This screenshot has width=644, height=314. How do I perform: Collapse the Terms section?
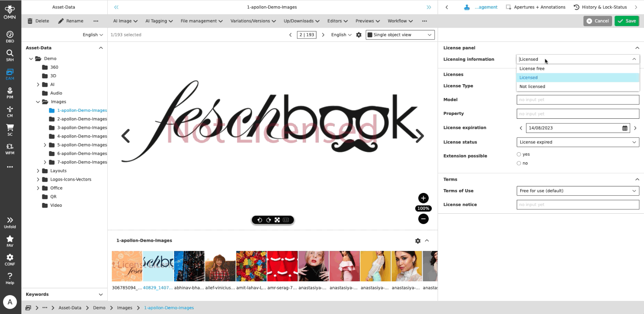point(637,179)
